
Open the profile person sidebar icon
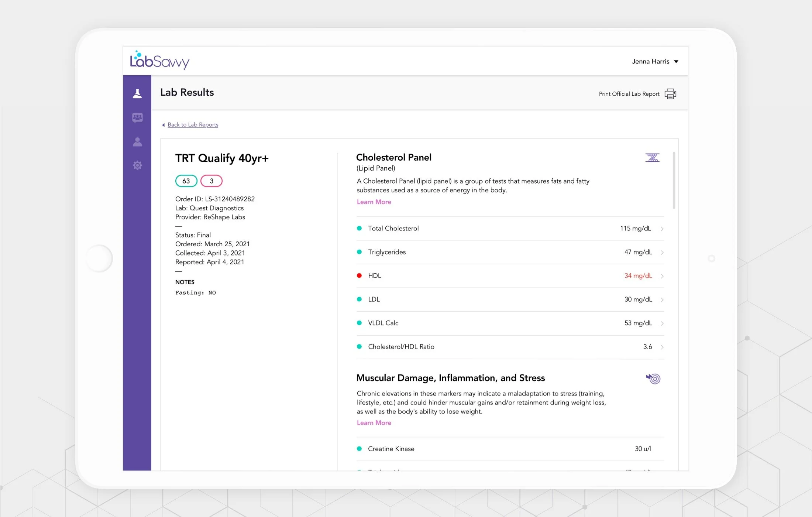pyautogui.click(x=137, y=142)
